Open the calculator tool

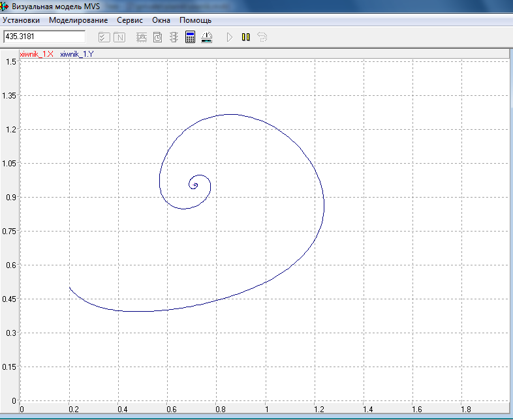pyautogui.click(x=190, y=37)
